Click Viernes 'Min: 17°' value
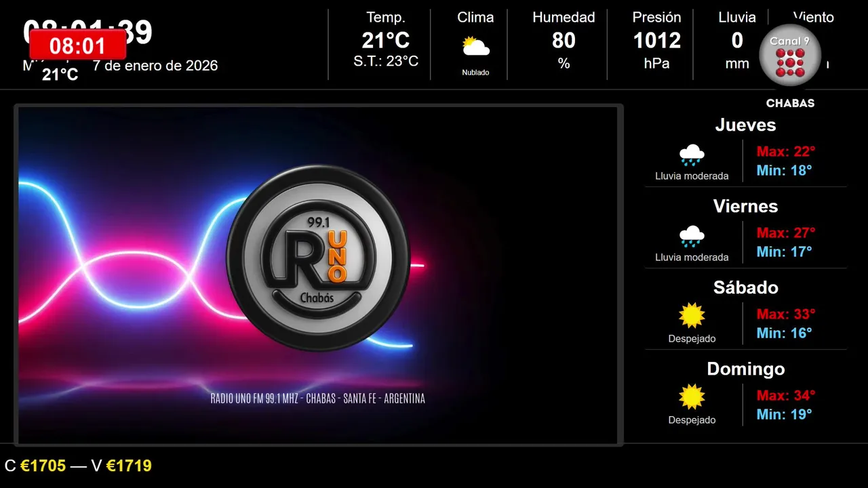Image resolution: width=868 pixels, height=488 pixels. tap(784, 251)
